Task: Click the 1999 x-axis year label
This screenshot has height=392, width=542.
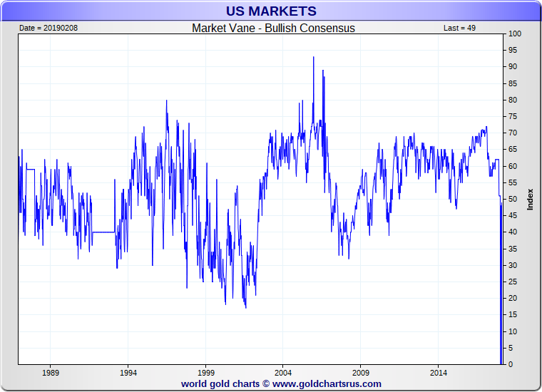Action: click(x=206, y=373)
